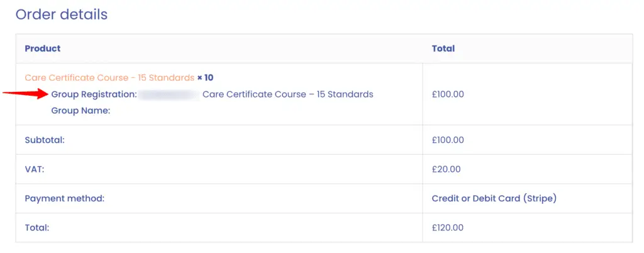Select the £20.00 VAT amount
The width and height of the screenshot is (644, 253).
pyautogui.click(x=447, y=169)
